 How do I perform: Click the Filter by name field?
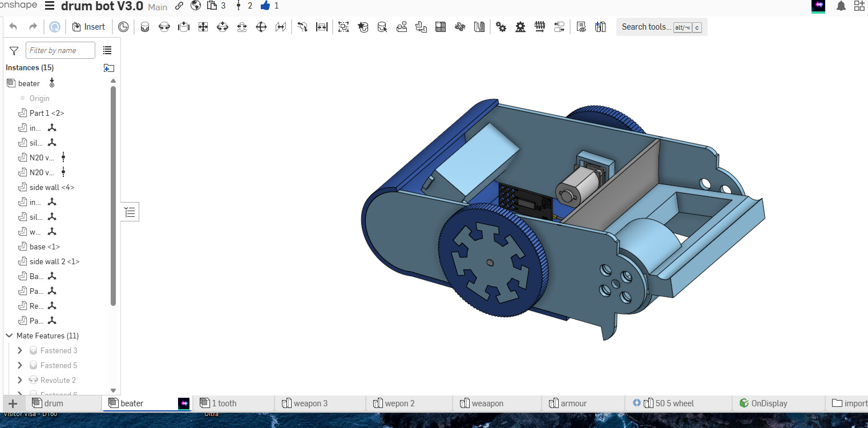coord(60,50)
